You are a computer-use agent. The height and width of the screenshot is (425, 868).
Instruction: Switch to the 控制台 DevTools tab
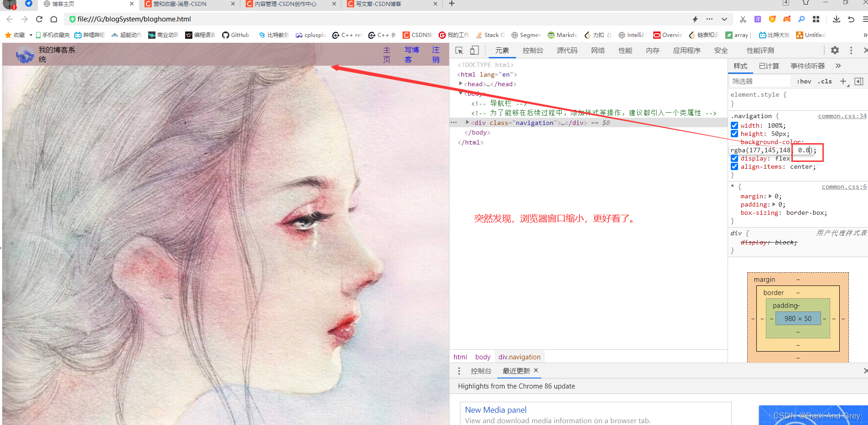coord(533,51)
